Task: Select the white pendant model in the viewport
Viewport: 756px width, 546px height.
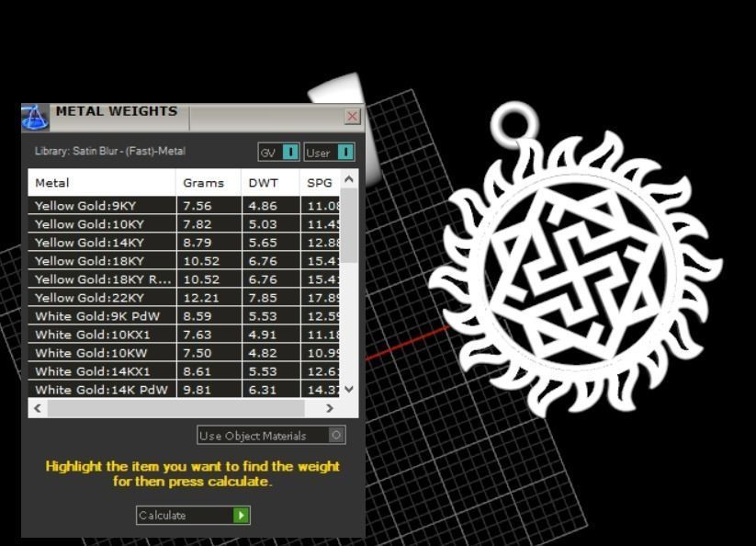Action: pos(576,270)
